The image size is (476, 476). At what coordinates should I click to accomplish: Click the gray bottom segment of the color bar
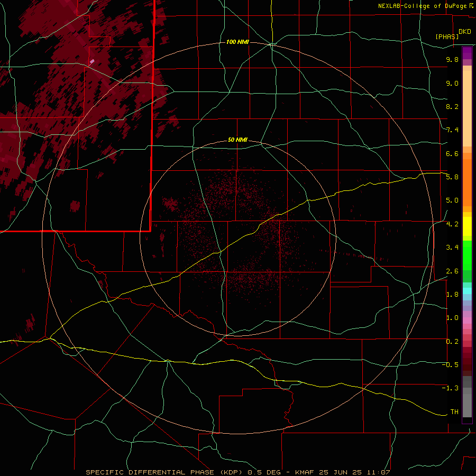[467, 402]
